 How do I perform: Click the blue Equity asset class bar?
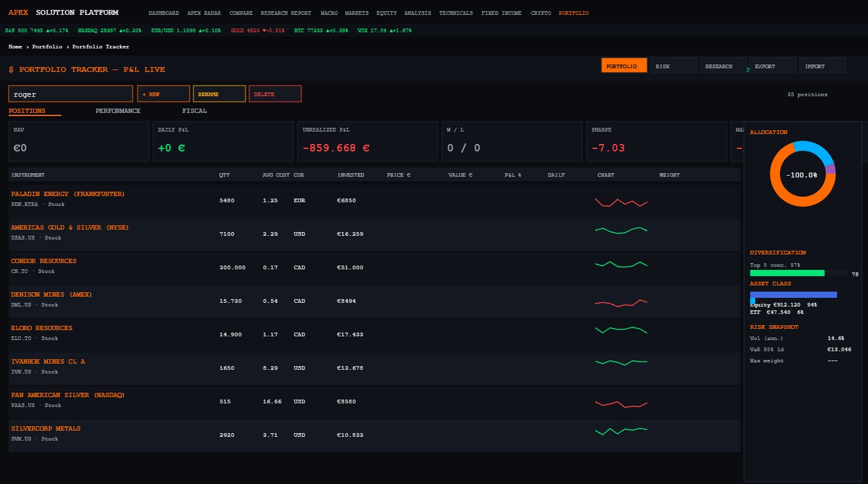[794, 295]
